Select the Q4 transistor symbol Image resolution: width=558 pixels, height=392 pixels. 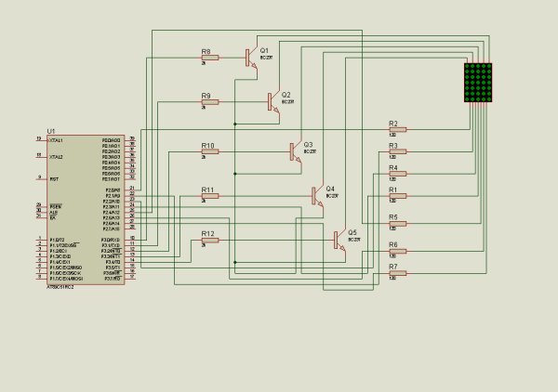click(318, 196)
